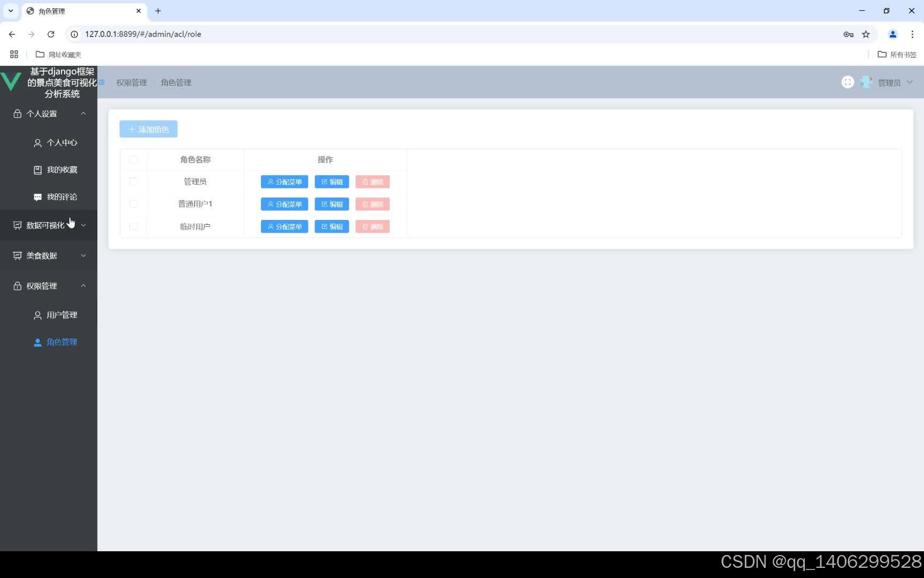The width and height of the screenshot is (924, 578).
Task: Click 添加角色 button
Action: (148, 129)
